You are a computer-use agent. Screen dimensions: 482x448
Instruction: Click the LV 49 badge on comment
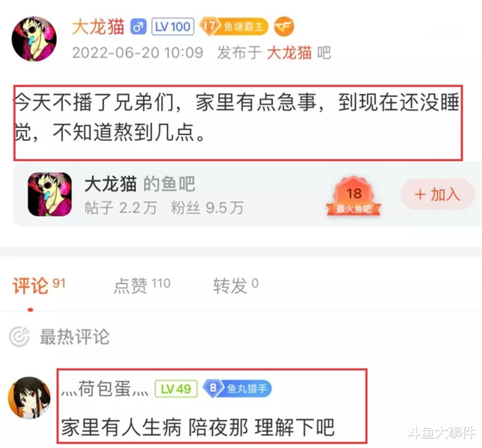click(176, 389)
